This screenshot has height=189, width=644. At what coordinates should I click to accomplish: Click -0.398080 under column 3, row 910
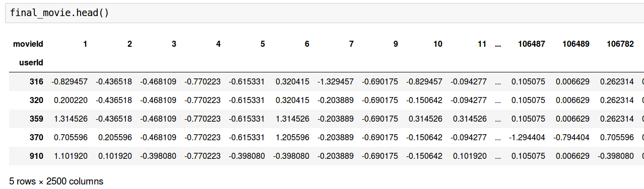[158, 156]
